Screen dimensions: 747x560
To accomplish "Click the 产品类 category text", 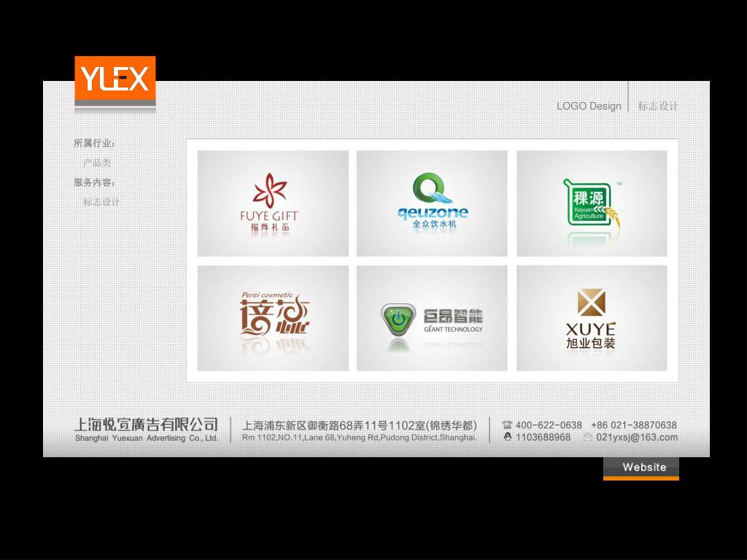I will tap(97, 163).
